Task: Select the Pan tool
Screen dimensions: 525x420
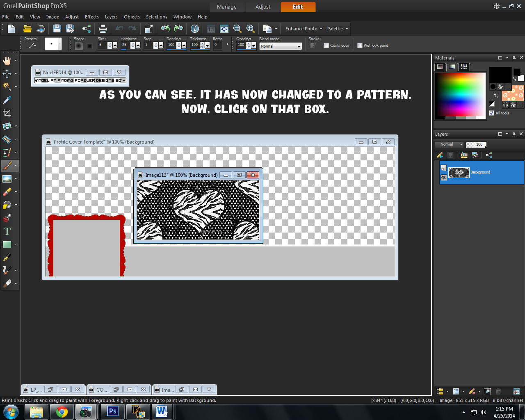Action: click(x=7, y=60)
